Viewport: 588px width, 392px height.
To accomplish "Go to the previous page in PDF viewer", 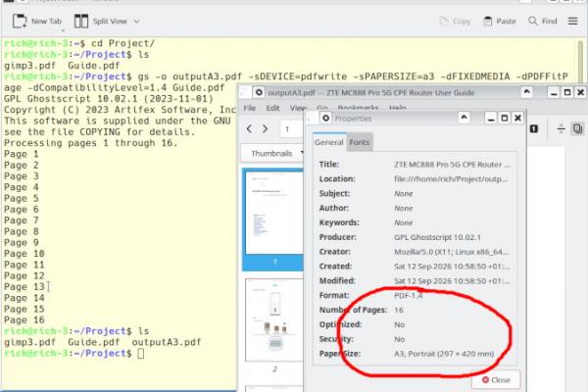I will (x=249, y=128).
